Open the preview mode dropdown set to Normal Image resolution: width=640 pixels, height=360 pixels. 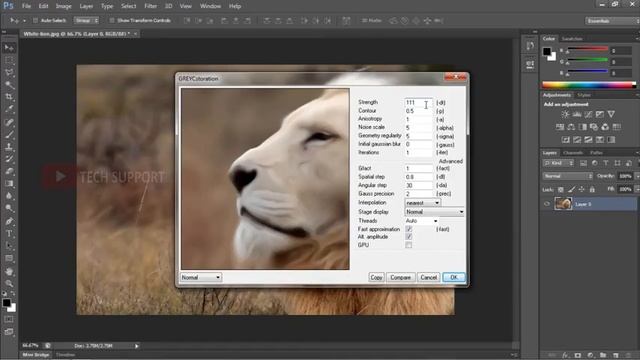[201, 278]
